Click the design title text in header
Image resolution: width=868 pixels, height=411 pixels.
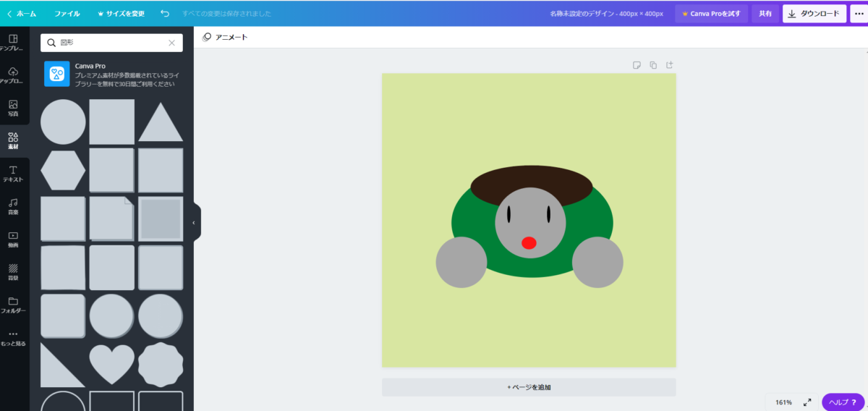click(606, 13)
